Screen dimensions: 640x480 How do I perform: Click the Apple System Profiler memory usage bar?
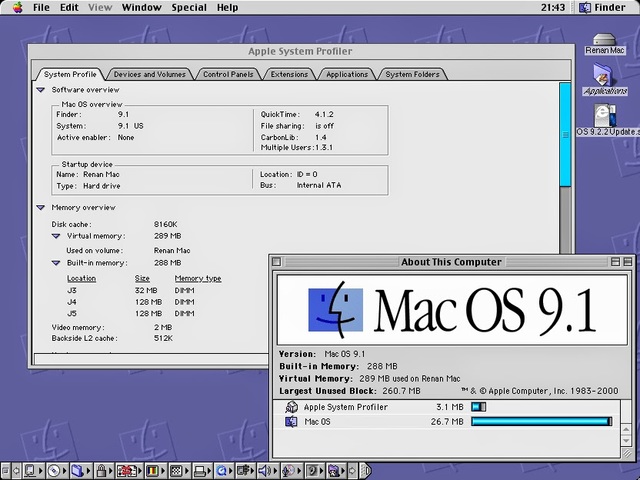pyautogui.click(x=478, y=407)
